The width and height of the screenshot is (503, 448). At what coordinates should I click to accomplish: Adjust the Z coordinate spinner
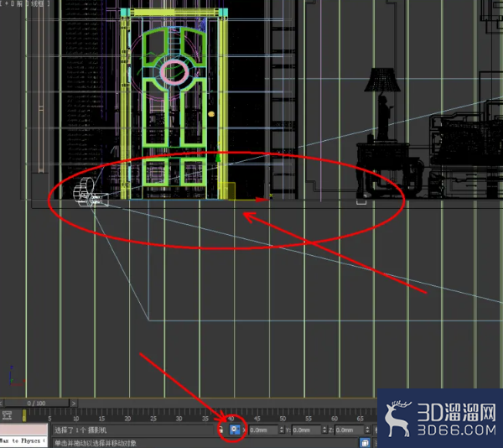(x=368, y=430)
